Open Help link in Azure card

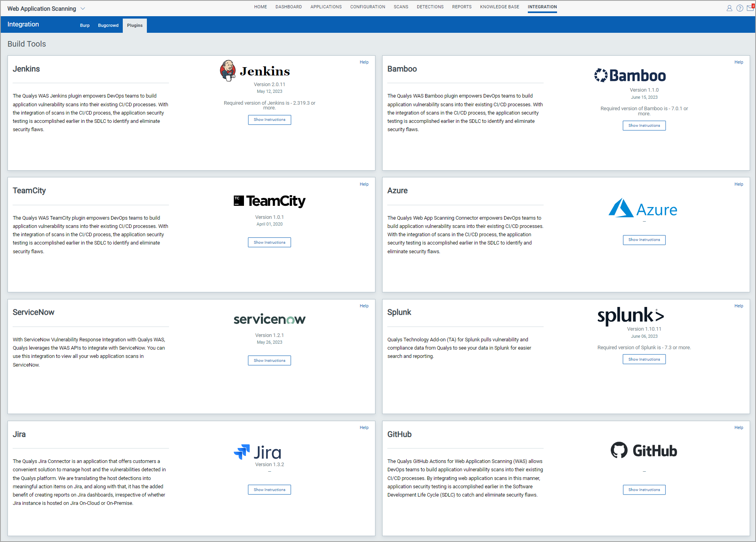pyautogui.click(x=739, y=184)
